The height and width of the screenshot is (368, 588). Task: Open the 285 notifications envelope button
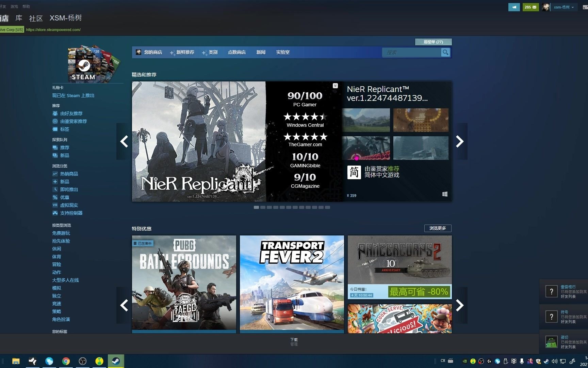[x=530, y=7]
